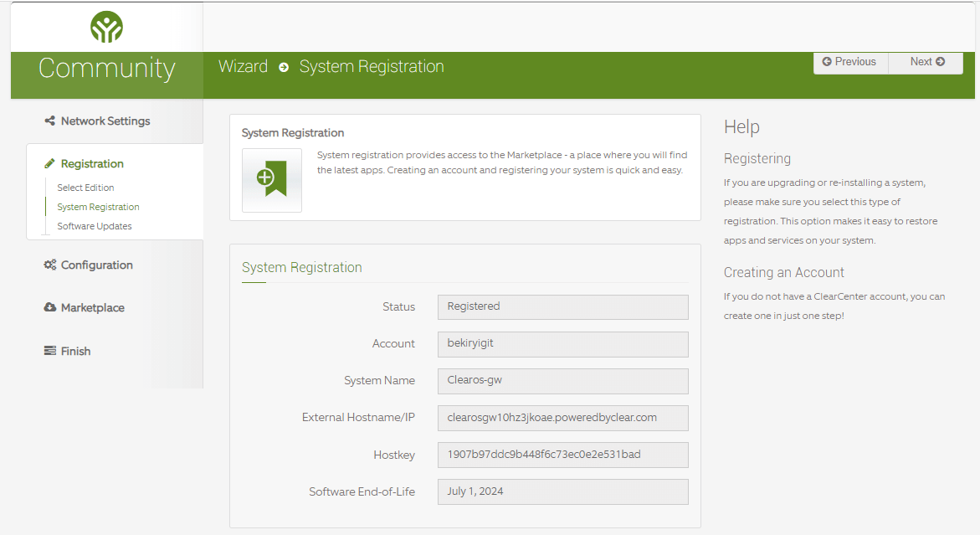Click the Finish list icon
Screen dimensions: 980x535
click(x=49, y=350)
